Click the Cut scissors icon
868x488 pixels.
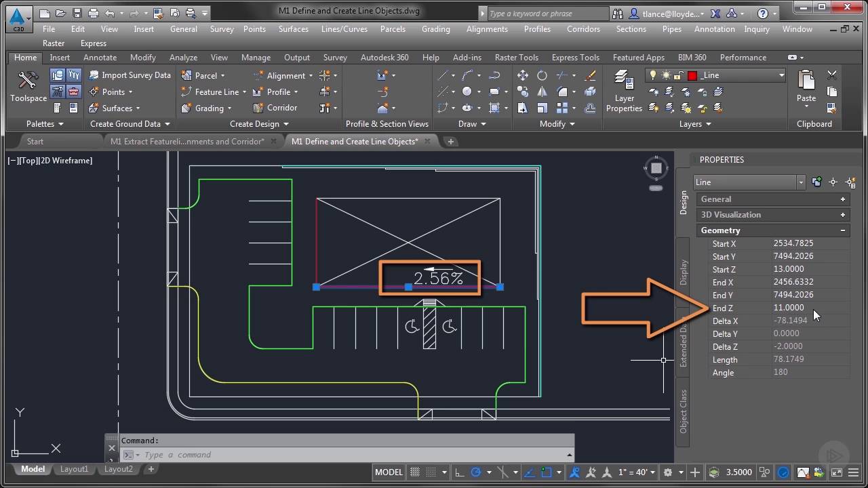click(x=832, y=75)
